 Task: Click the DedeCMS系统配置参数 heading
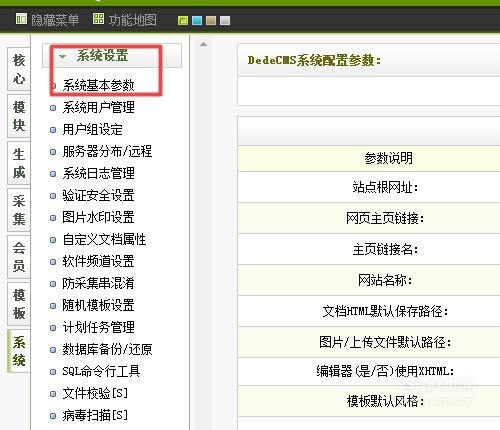click(x=314, y=60)
